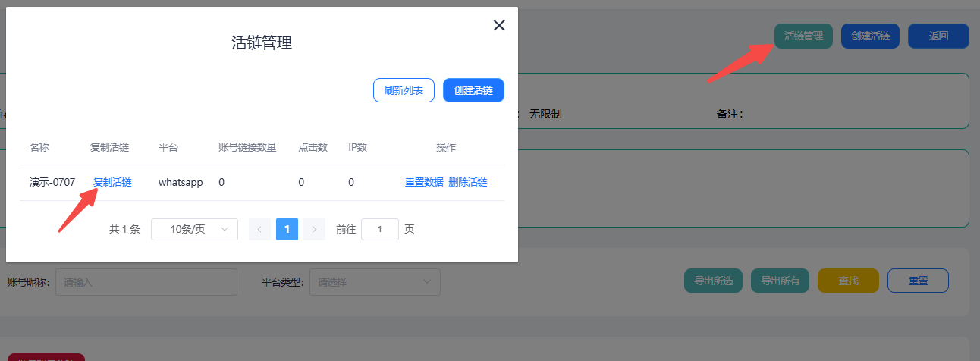
Task: Click the 重置数据 link
Action: coord(424,182)
